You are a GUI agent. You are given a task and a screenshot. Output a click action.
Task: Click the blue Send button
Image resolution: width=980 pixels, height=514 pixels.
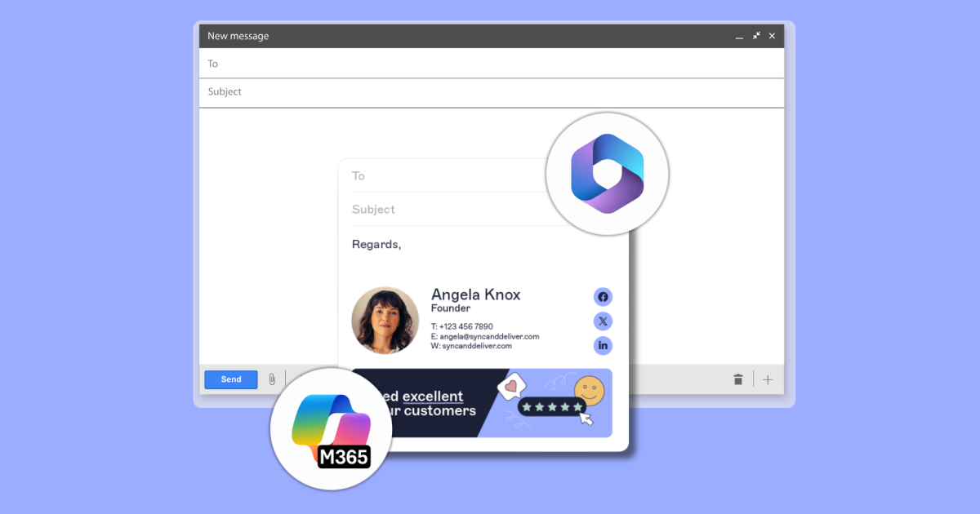[x=231, y=379]
